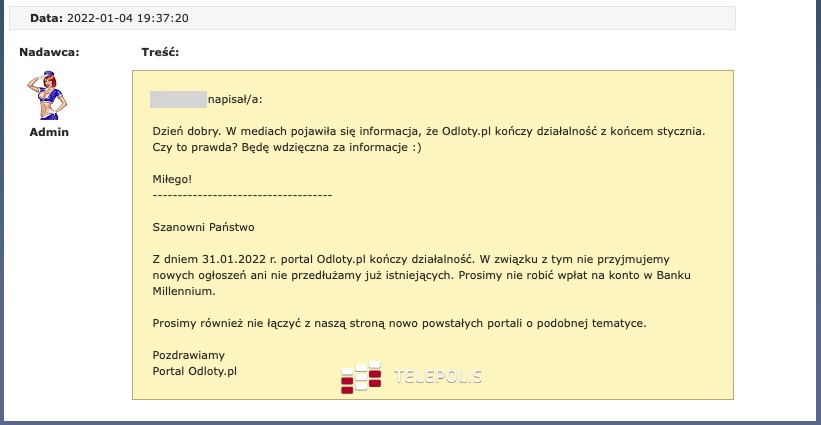Viewport: 821px width, 425px height.
Task: Click the 'Portal Odloty.pl' signature
Action: coord(194,371)
